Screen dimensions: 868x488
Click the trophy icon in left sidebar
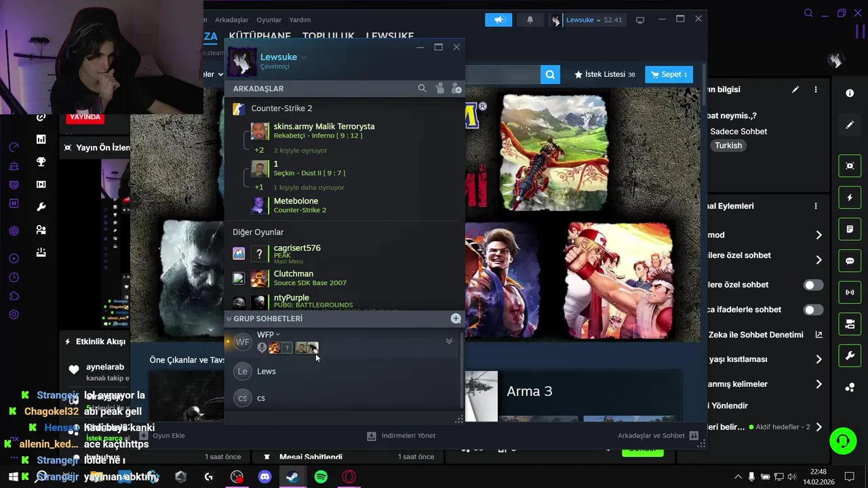coord(41,162)
